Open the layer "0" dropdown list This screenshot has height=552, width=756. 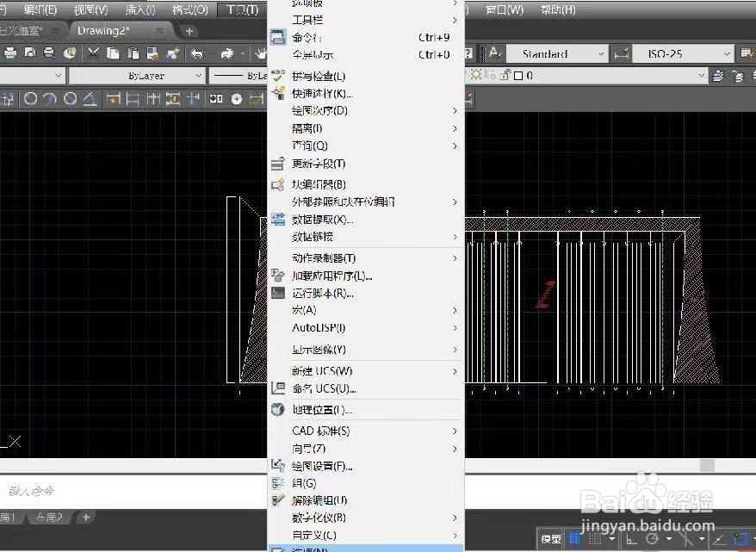click(702, 76)
